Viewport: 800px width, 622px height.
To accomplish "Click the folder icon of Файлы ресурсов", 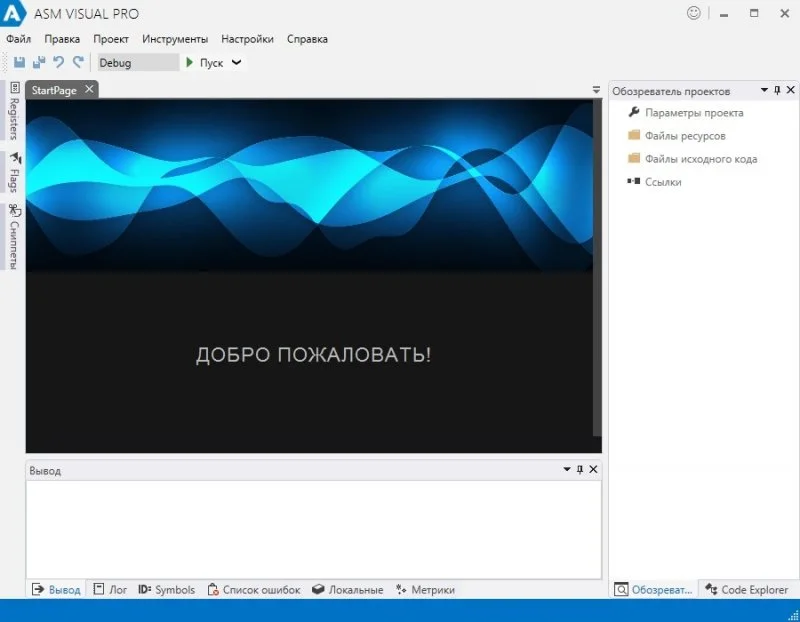I will coord(634,135).
